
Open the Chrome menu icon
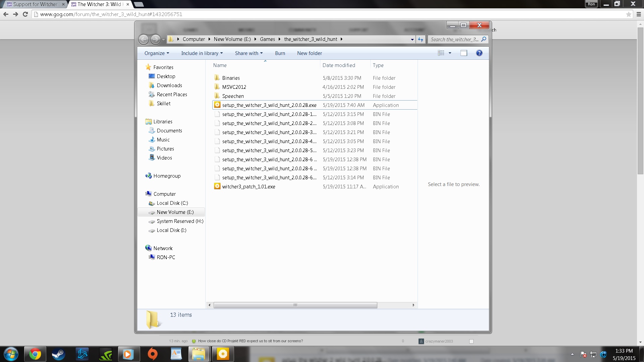[x=639, y=14]
